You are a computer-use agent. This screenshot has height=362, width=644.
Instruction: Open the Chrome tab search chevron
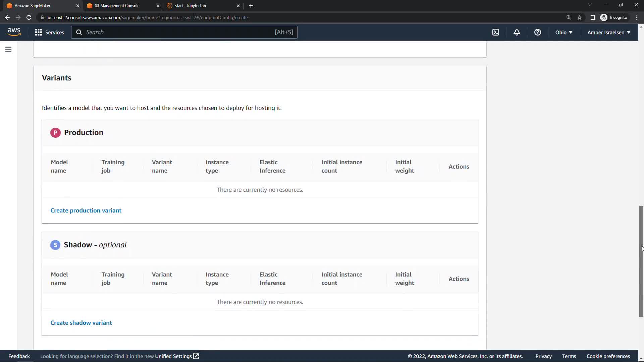pos(590,5)
